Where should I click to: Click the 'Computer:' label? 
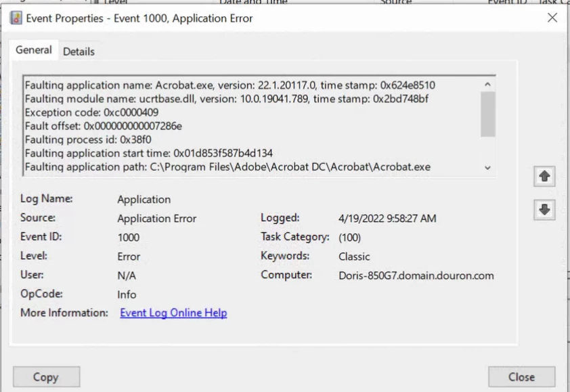click(286, 275)
